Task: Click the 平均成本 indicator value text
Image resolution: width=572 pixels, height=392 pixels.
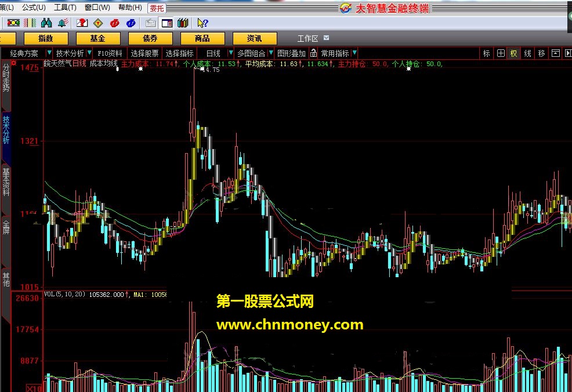Action: point(274,64)
